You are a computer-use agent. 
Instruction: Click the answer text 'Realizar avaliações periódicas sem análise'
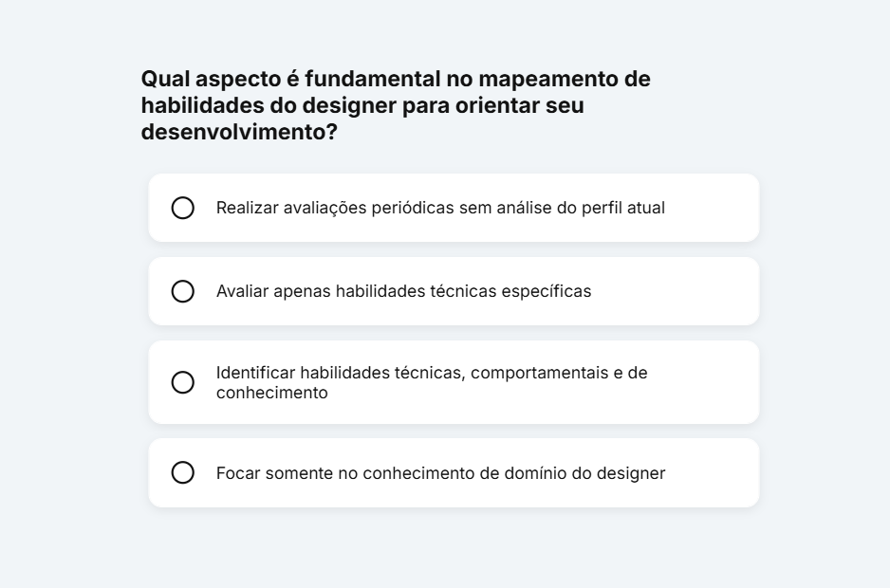coord(380,208)
